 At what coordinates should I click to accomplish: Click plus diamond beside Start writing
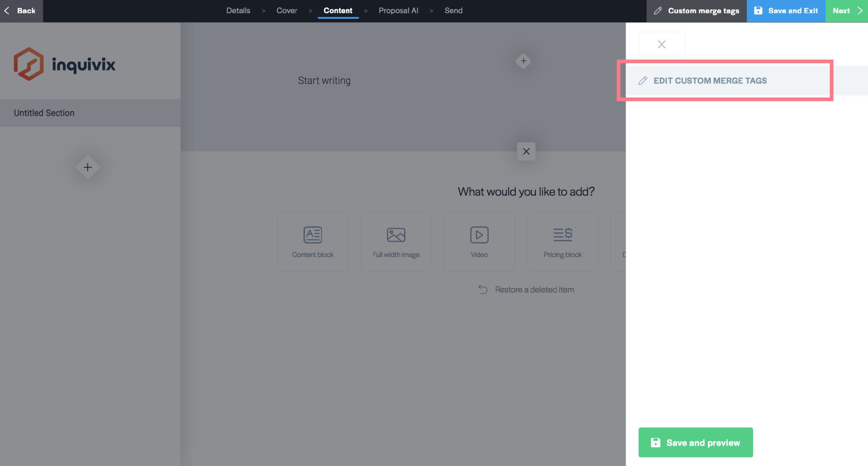click(523, 61)
